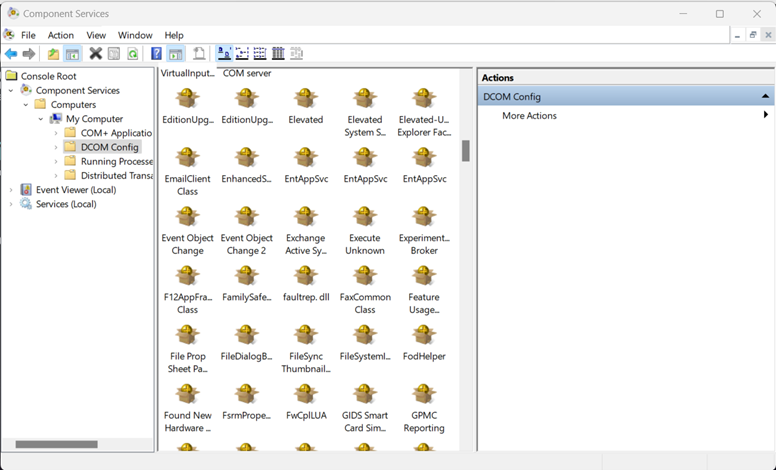Select Console Root in the tree
The image size is (776, 470).
tap(48, 76)
